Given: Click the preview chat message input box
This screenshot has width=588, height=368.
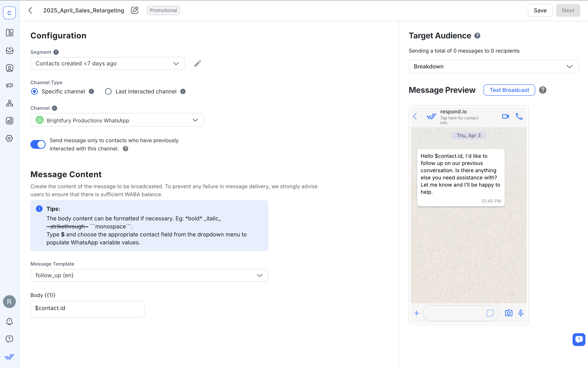Looking at the screenshot, I should point(461,313).
